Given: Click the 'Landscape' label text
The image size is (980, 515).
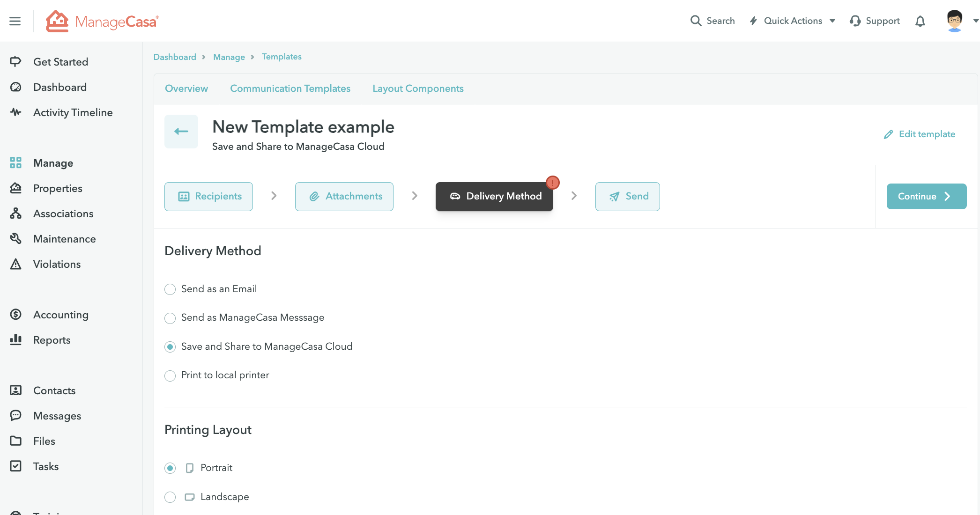Looking at the screenshot, I should coord(225,497).
